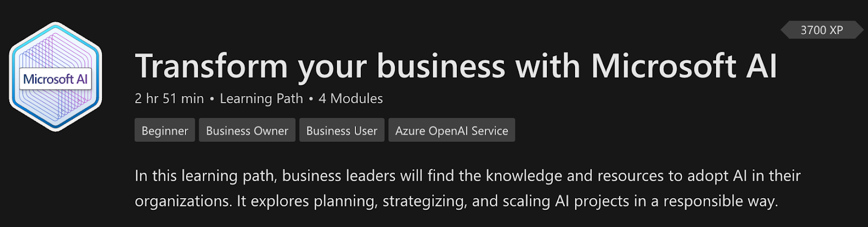Click the word Transform in the heading
The height and width of the screenshot is (227, 868).
[x=211, y=66]
